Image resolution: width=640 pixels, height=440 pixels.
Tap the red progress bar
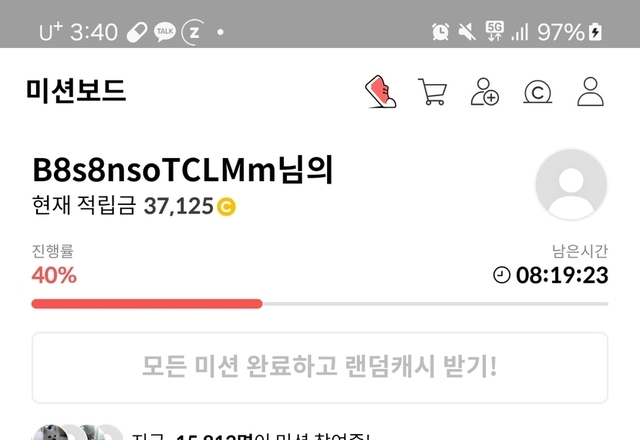click(x=147, y=304)
